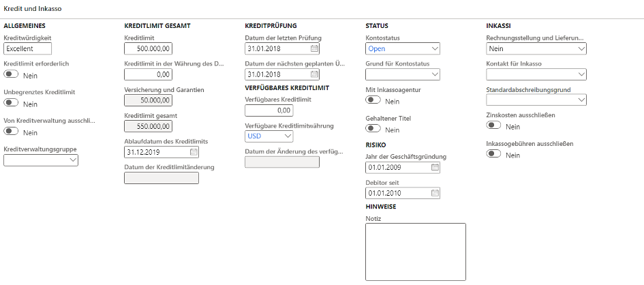Toggle Kreditlimit erforderlich switch
This screenshot has height=285, width=644.
tap(11, 75)
